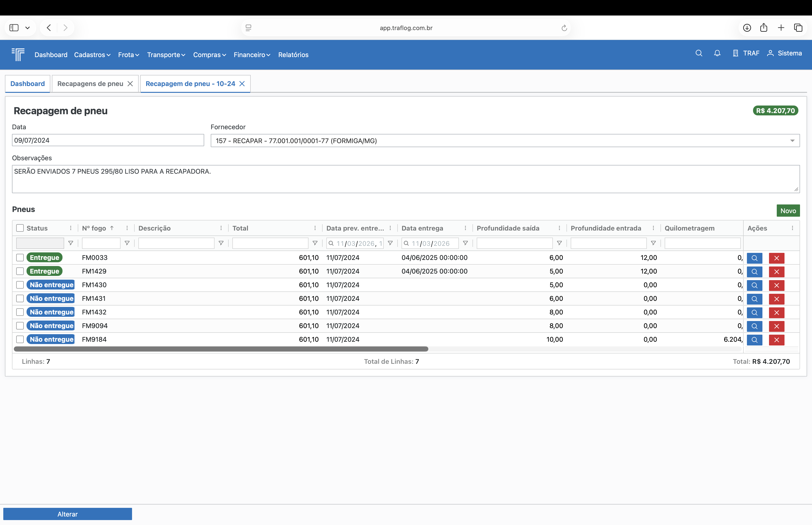This screenshot has width=812, height=525.
Task: Open the notifications bell
Action: click(717, 53)
